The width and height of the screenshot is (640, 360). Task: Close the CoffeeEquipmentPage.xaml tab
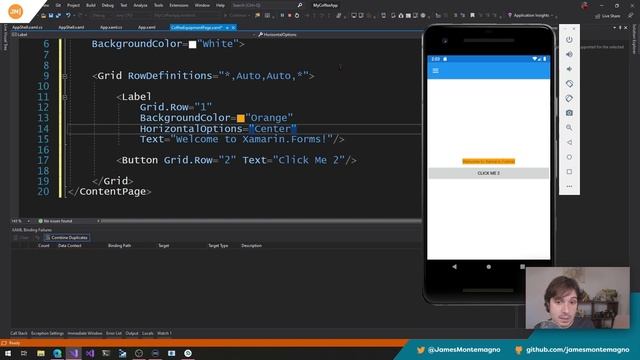pos(233,27)
